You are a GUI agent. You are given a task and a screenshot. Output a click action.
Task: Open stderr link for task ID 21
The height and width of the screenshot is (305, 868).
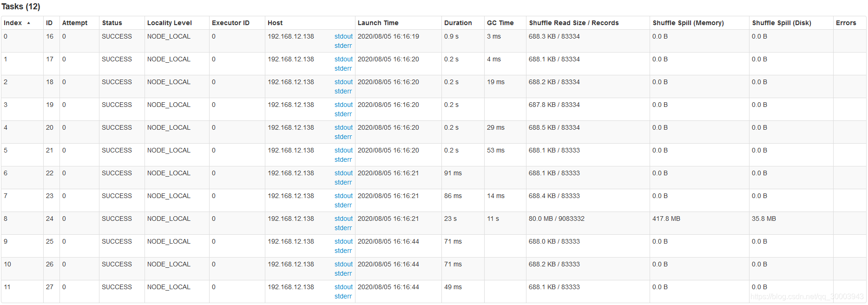[343, 159]
